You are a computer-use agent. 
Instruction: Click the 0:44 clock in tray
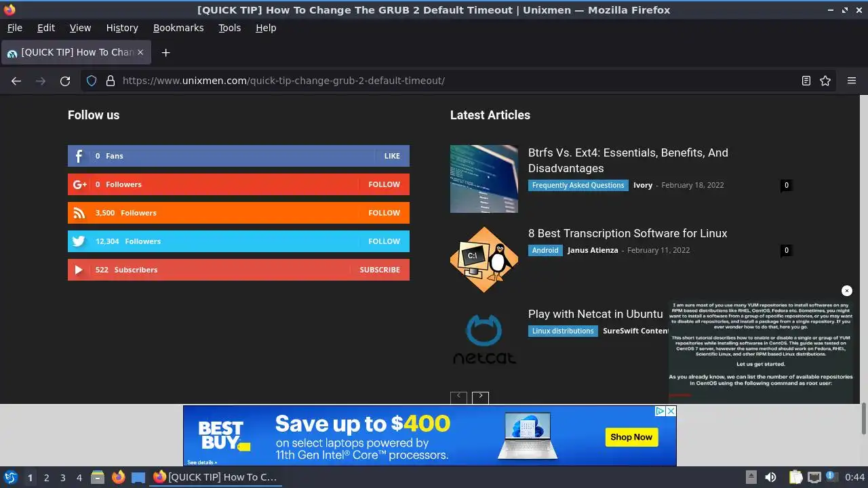click(854, 477)
